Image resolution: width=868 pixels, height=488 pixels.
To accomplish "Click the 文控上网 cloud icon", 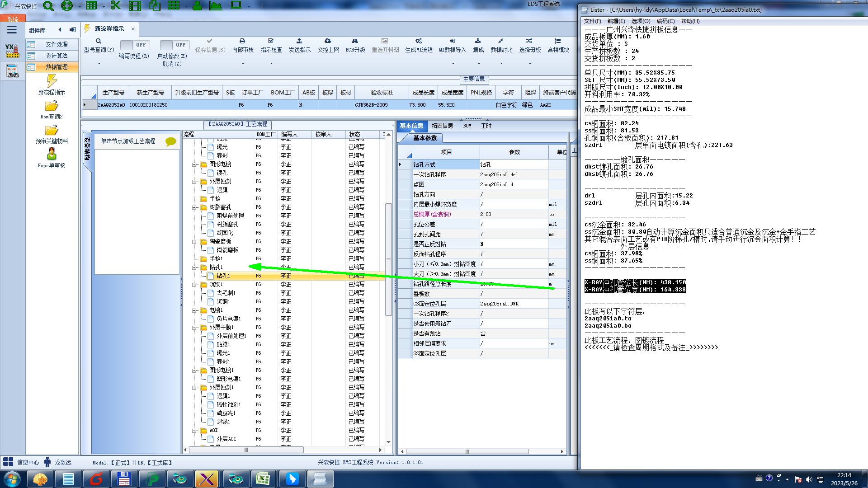I will 328,41.
